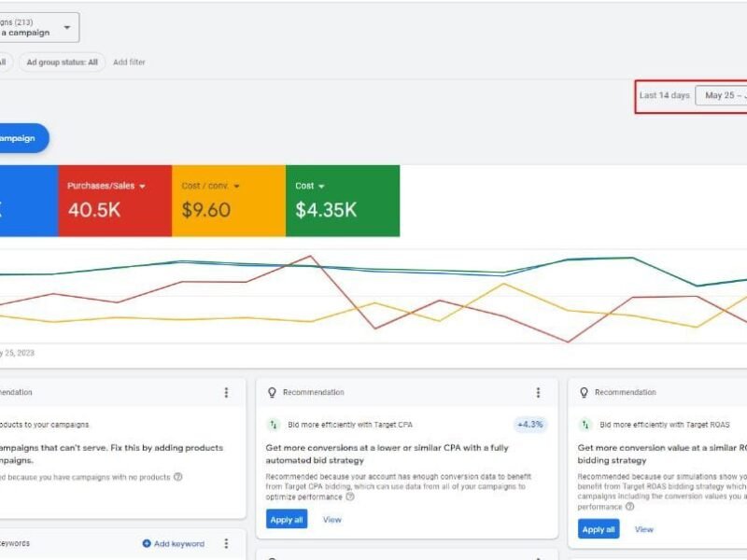The image size is (747, 560).
Task: Open the campaign selector dropdown arrow
Action: click(x=66, y=28)
